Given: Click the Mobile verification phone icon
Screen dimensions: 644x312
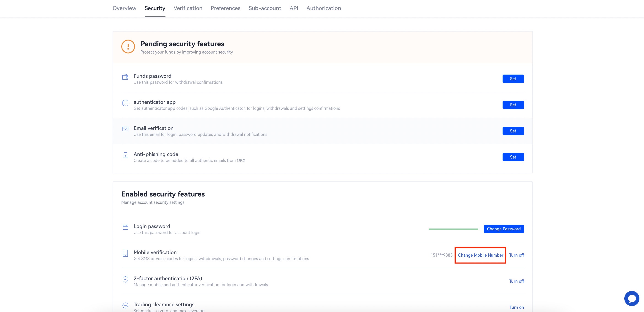Looking at the screenshot, I should click(x=125, y=253).
